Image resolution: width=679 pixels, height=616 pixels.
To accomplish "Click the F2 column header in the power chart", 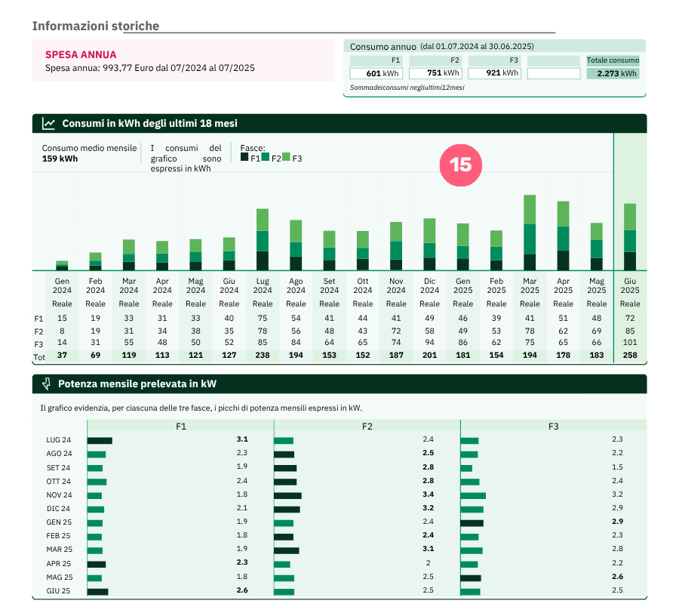I will (367, 427).
